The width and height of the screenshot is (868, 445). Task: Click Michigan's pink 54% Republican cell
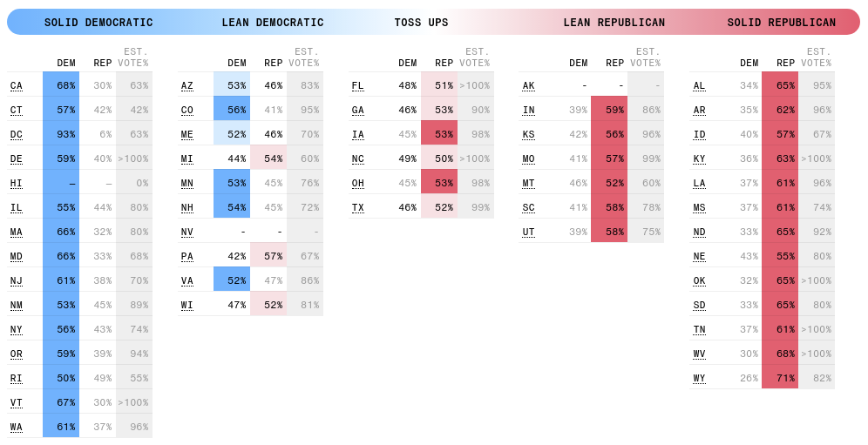(268, 158)
